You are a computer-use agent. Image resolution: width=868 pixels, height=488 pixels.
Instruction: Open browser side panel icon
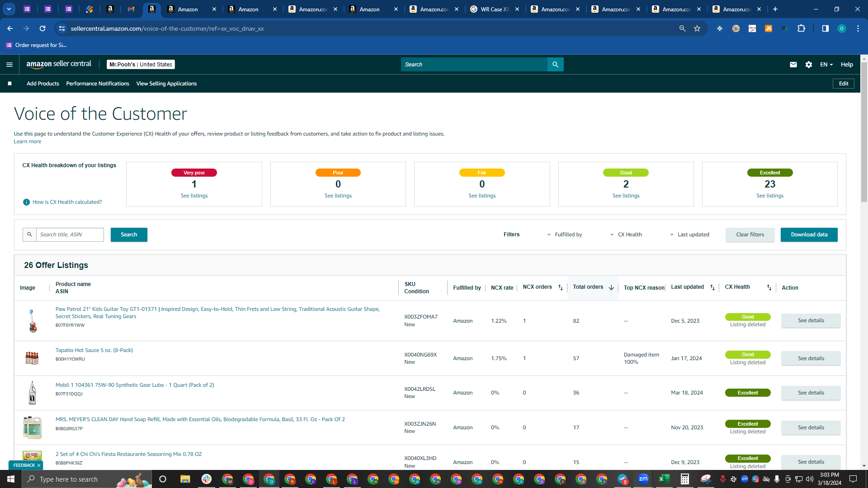(825, 28)
